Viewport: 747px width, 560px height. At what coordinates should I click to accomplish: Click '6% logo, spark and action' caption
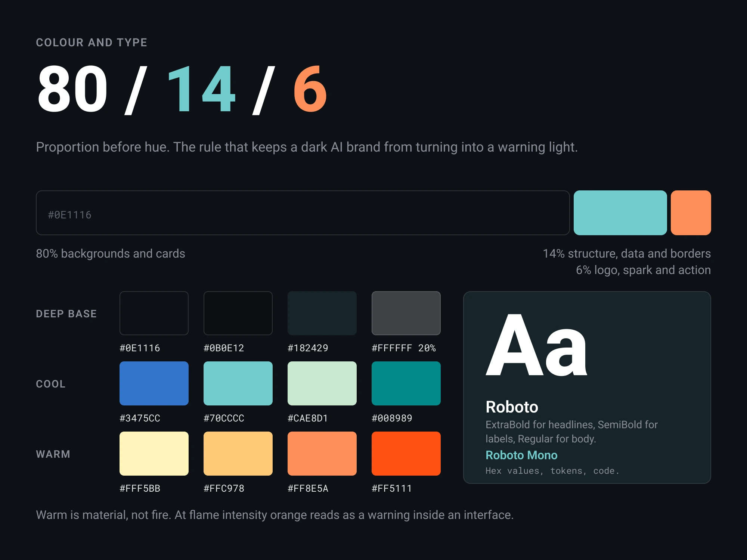(643, 270)
